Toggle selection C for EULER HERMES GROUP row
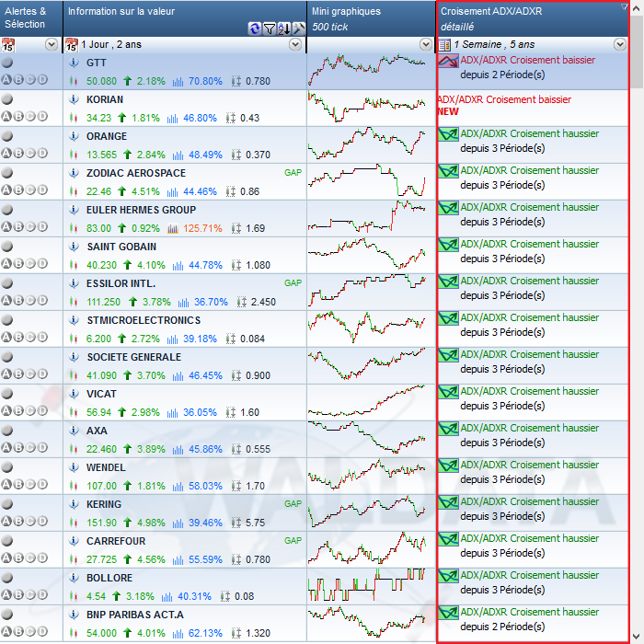The width and height of the screenshot is (644, 644). click(30, 226)
